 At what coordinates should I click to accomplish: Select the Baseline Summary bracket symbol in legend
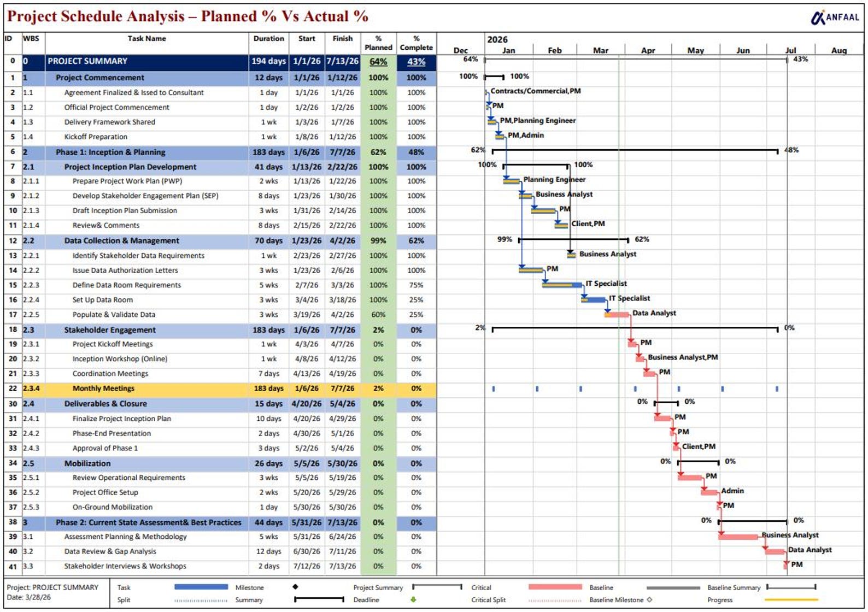[791, 587]
